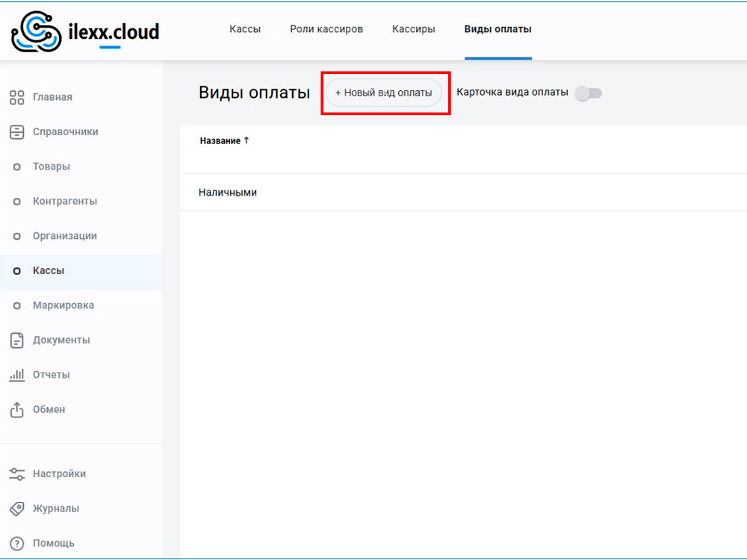Sort by Название column arrow
Viewport: 747px width, 560px height.
pyautogui.click(x=247, y=140)
